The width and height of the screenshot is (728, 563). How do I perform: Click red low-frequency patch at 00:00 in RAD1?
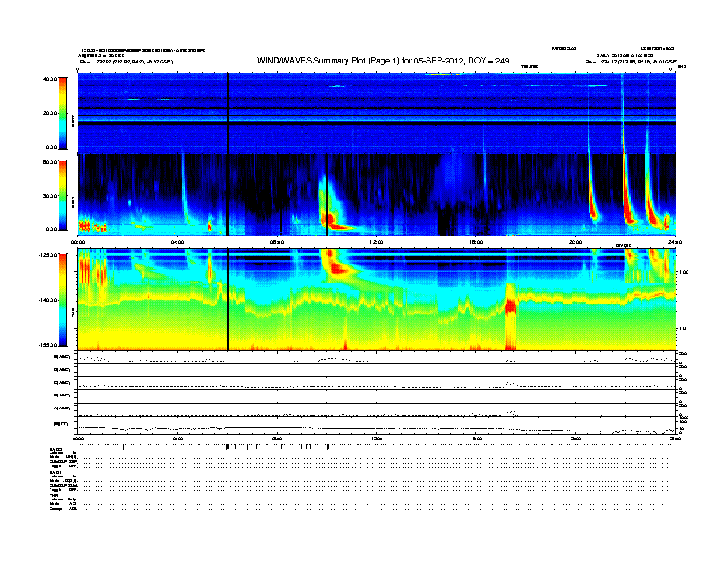[85, 225]
